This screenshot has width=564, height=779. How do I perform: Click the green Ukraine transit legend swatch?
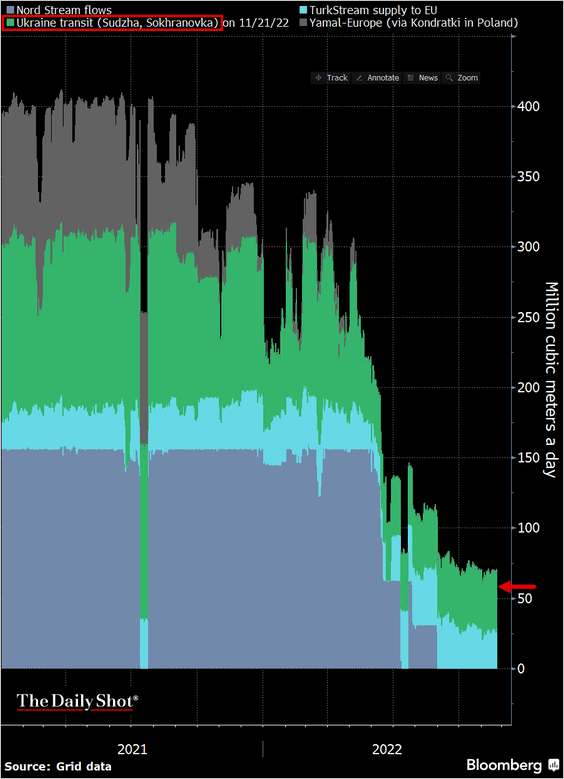pos(10,23)
